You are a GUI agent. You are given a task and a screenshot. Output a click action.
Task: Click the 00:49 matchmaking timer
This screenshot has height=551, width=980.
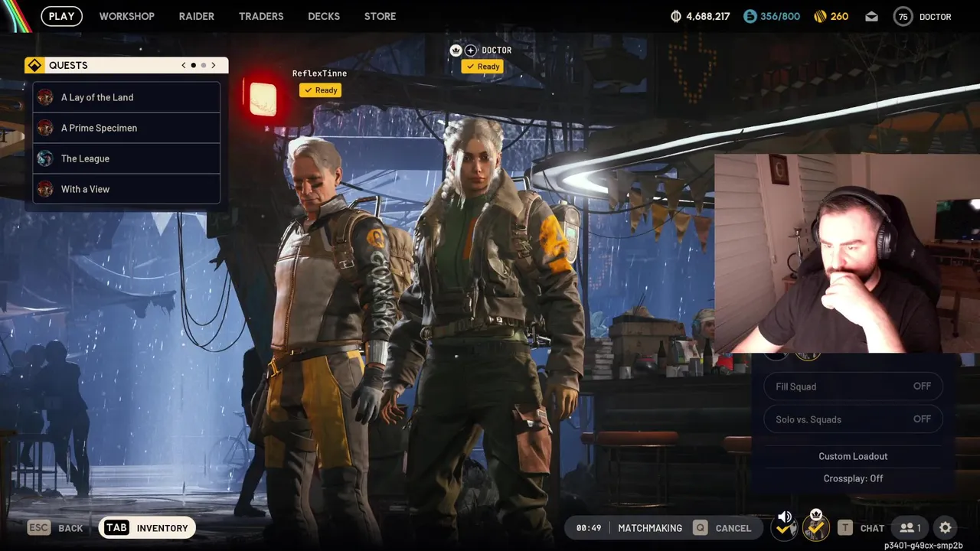pos(589,528)
